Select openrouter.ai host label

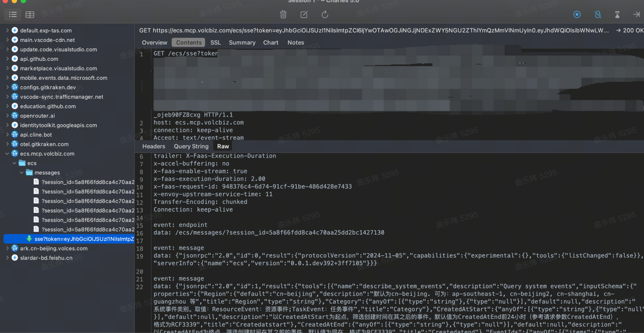pos(37,116)
